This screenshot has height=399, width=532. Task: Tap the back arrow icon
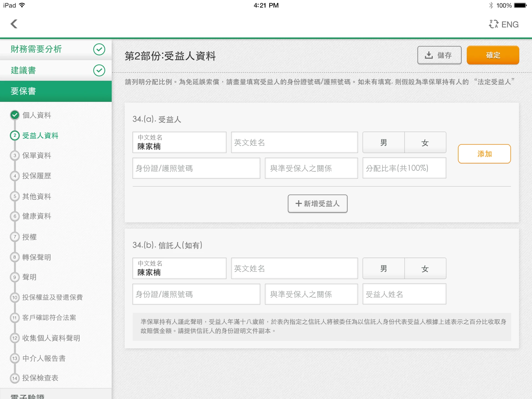pyautogui.click(x=14, y=24)
